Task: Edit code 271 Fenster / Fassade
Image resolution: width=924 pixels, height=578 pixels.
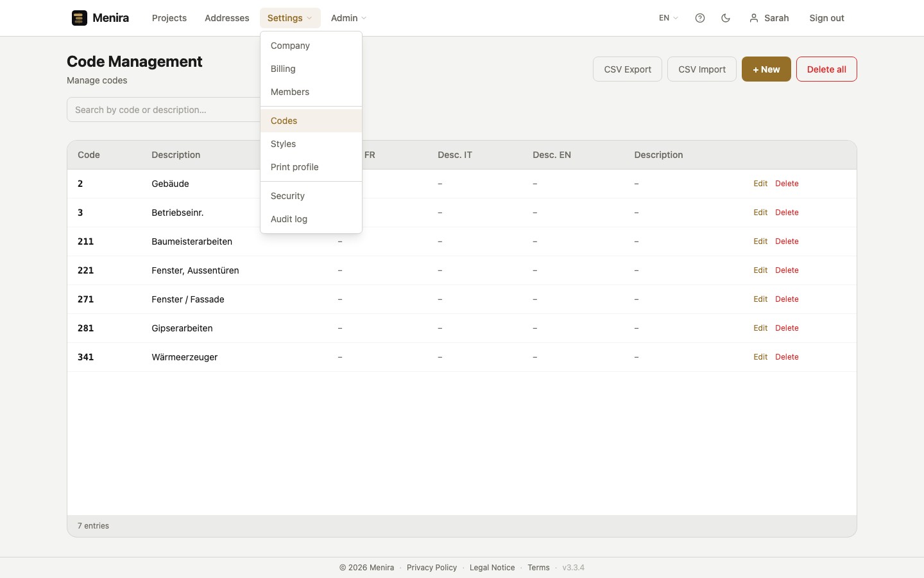Action: 760,299
